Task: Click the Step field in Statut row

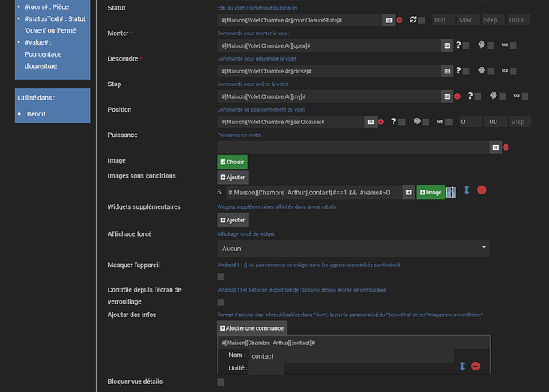Action: 493,20
